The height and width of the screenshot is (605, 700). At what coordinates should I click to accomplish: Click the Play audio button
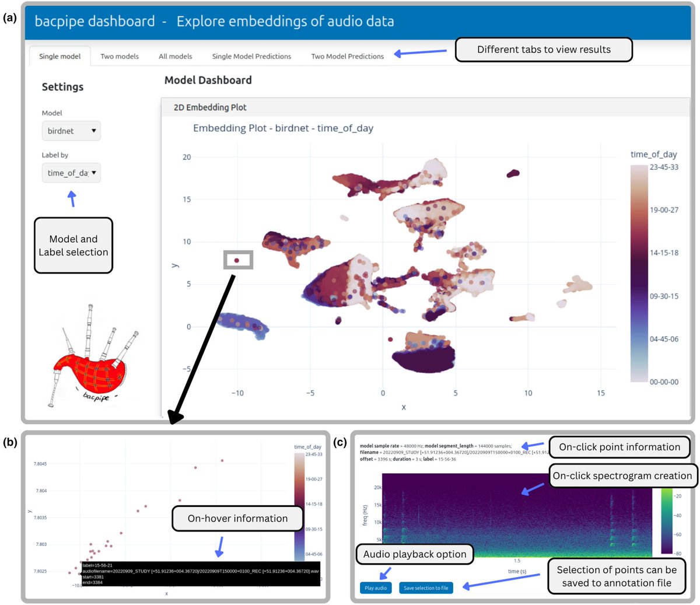coord(376,587)
